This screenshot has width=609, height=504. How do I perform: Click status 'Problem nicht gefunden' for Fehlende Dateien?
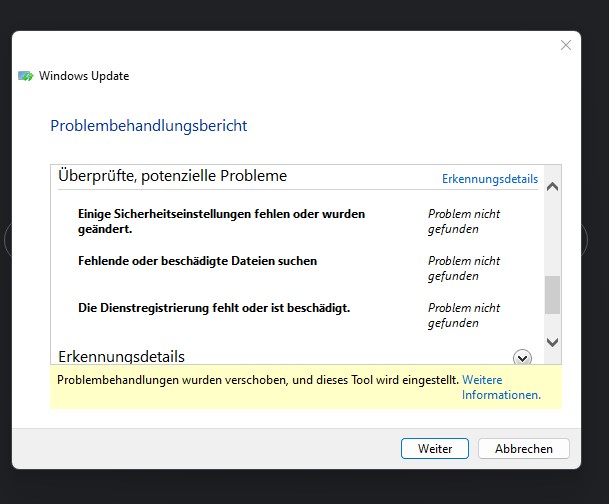[x=464, y=268]
